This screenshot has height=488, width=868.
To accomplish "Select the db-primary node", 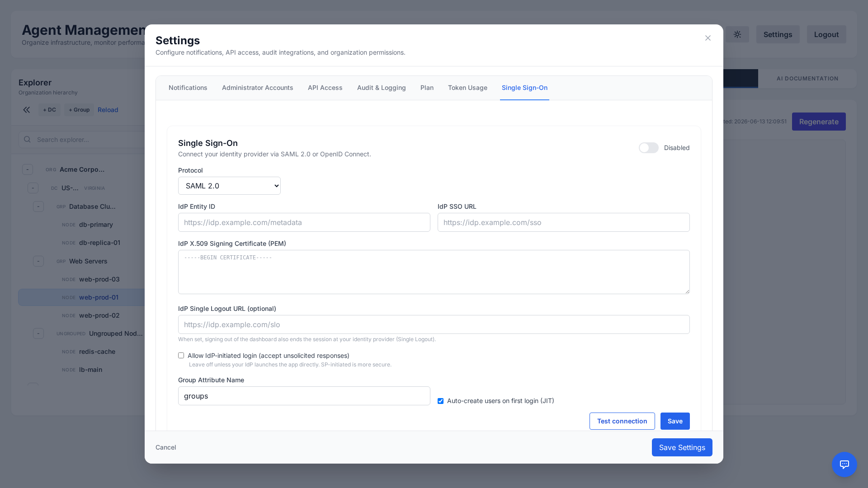I will (81, 225).
